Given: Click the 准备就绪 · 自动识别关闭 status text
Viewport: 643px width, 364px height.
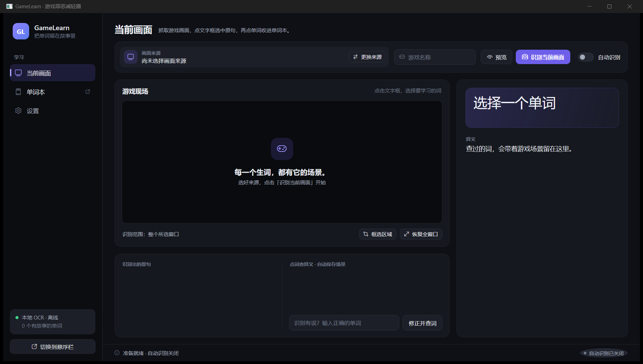Looking at the screenshot, I should pyautogui.click(x=151, y=353).
